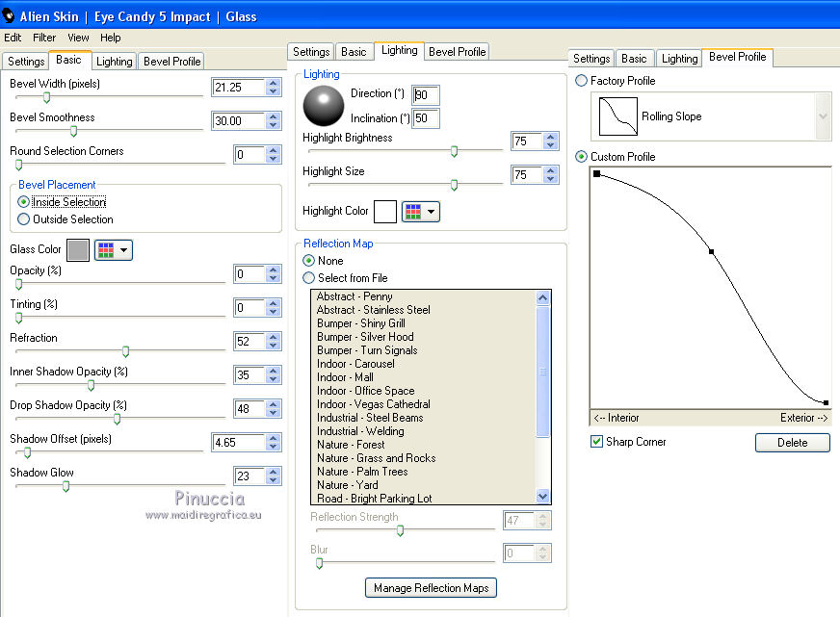Increase Bevel Width with up arrow
Image resolution: width=840 pixels, height=617 pixels.
(274, 83)
